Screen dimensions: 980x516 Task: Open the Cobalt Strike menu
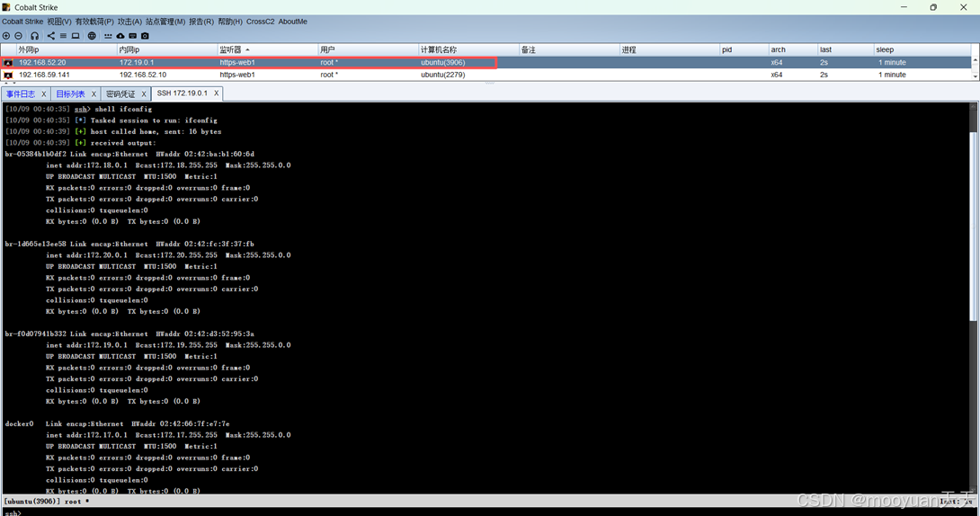coord(22,22)
